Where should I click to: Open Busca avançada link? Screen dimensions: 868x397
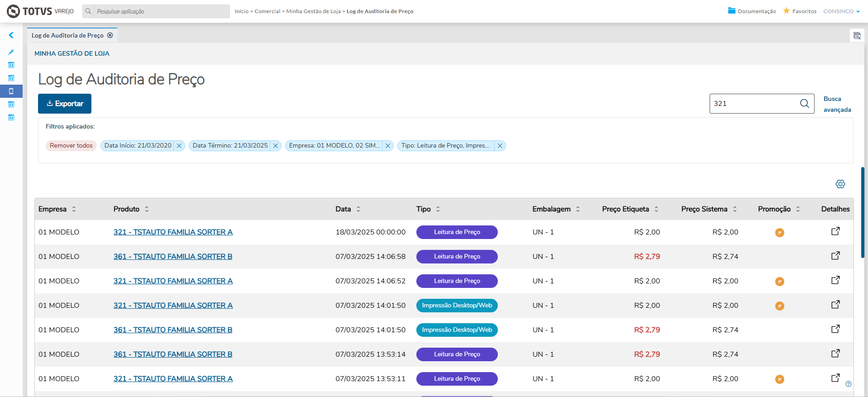837,104
